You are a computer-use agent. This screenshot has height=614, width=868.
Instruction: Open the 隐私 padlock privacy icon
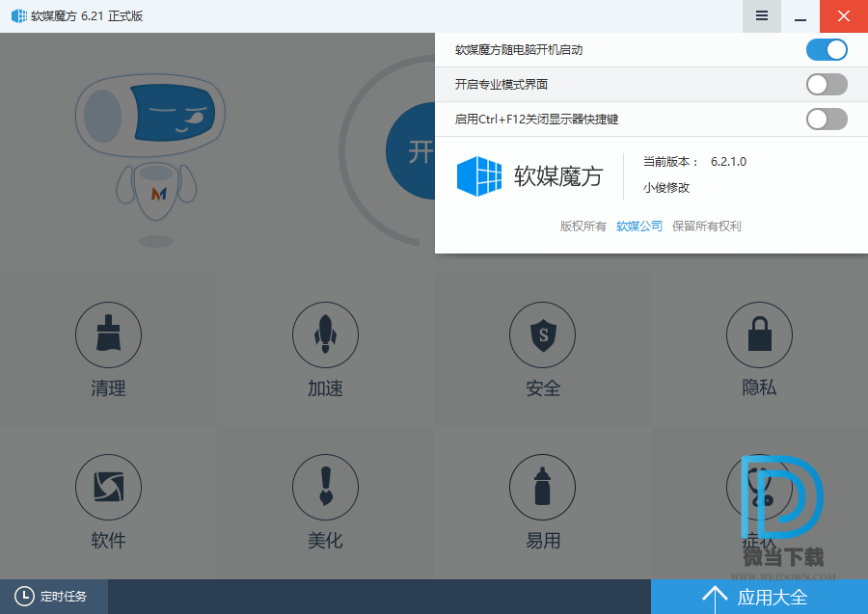760,334
